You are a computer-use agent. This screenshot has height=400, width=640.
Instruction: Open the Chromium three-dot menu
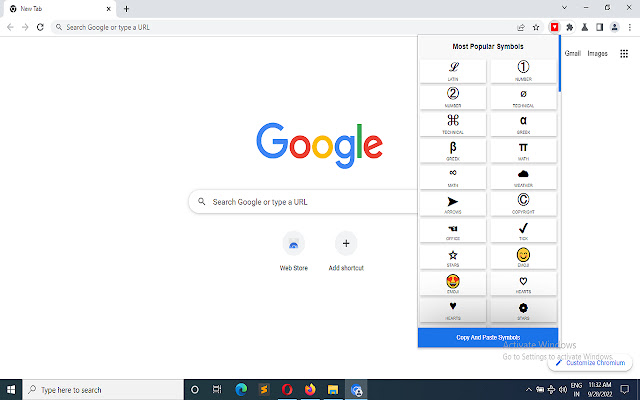tap(630, 27)
